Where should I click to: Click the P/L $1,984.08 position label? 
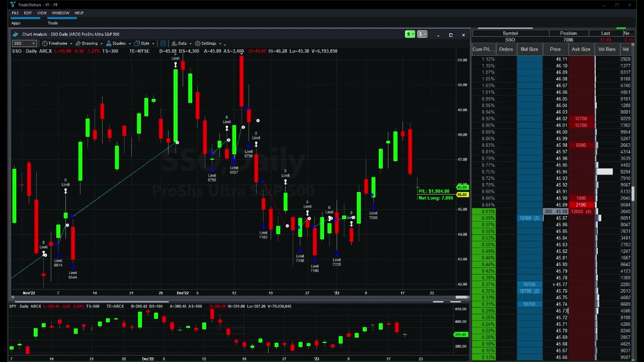(434, 192)
